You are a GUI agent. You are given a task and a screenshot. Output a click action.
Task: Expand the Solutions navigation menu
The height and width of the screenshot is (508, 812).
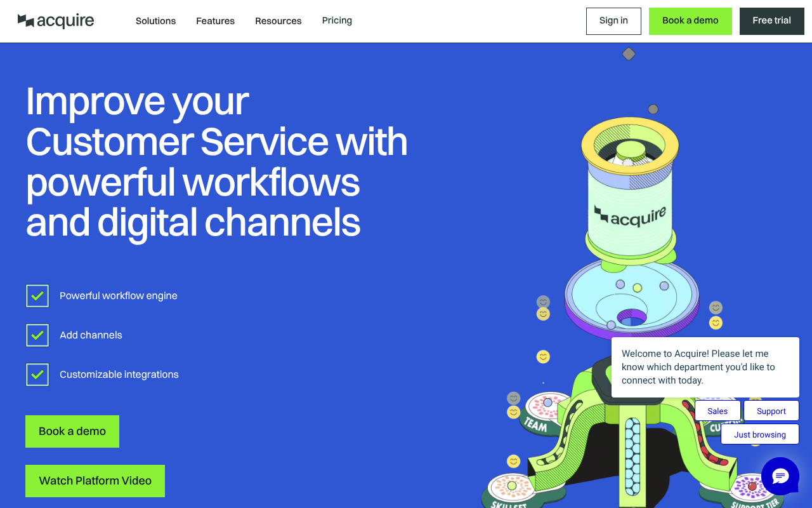point(155,21)
